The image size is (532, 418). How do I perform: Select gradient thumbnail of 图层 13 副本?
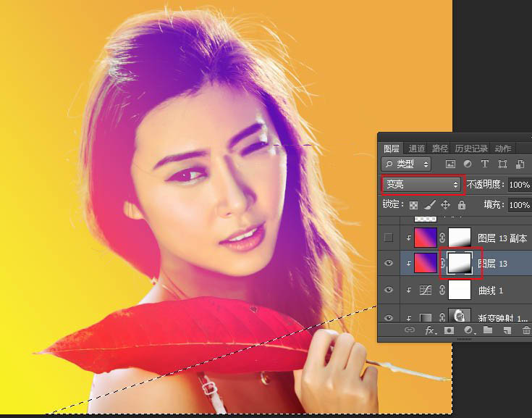point(426,238)
